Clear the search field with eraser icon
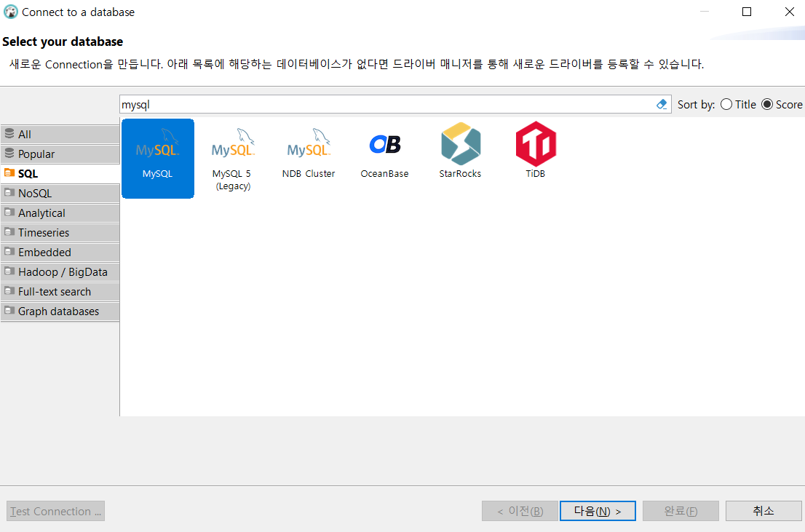The width and height of the screenshot is (805, 532). (662, 104)
